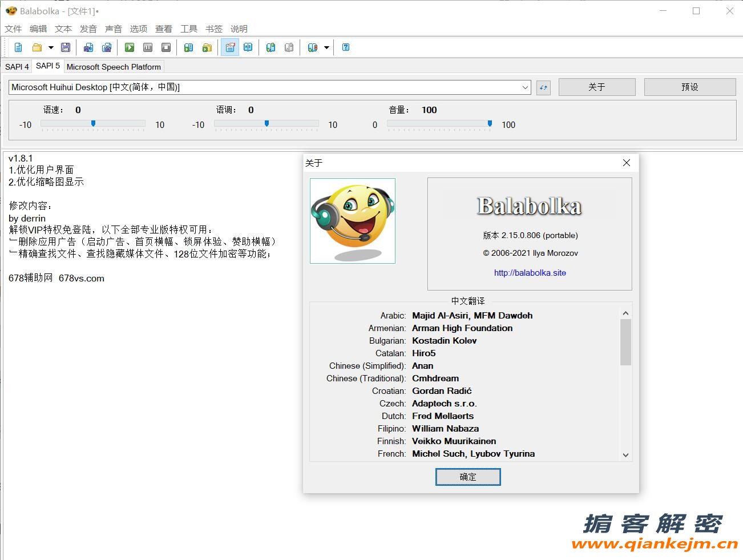Image resolution: width=743 pixels, height=560 pixels.
Task: Select the SAPI 5 tab
Action: coord(48,66)
